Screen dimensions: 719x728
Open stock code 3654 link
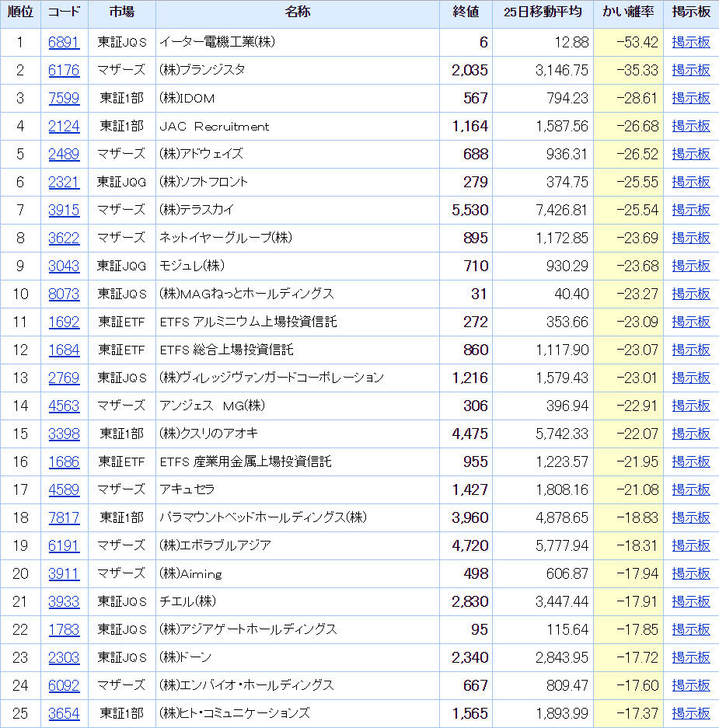click(x=64, y=713)
